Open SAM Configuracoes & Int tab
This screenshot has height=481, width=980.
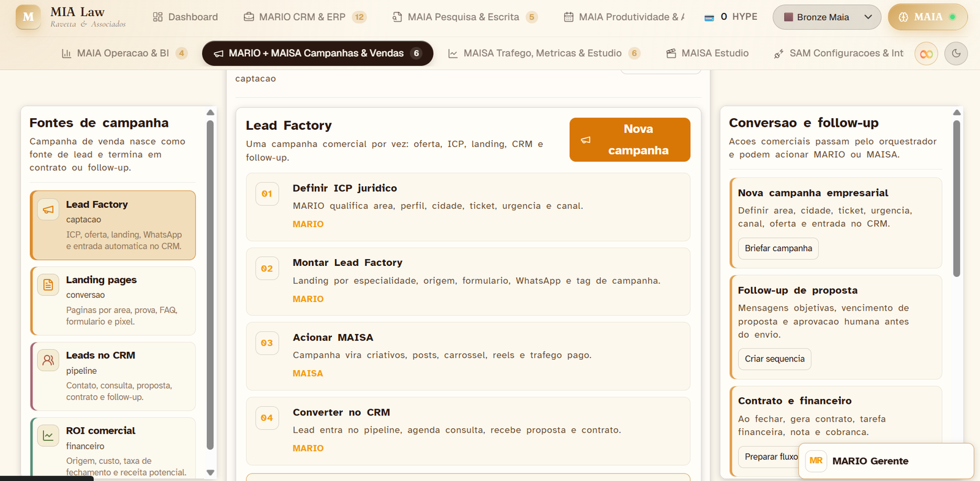pos(839,53)
